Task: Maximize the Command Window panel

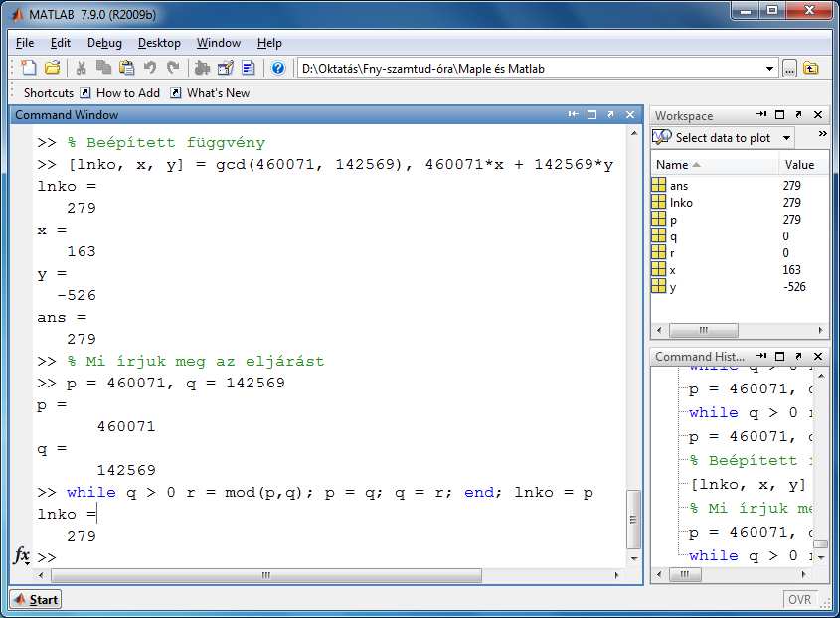Action: [591, 114]
